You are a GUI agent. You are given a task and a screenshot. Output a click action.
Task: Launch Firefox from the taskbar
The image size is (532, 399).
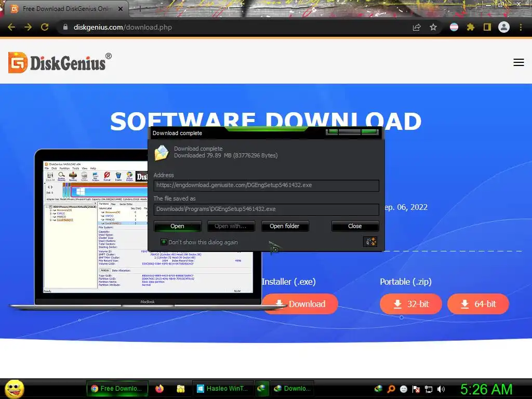pyautogui.click(x=159, y=389)
